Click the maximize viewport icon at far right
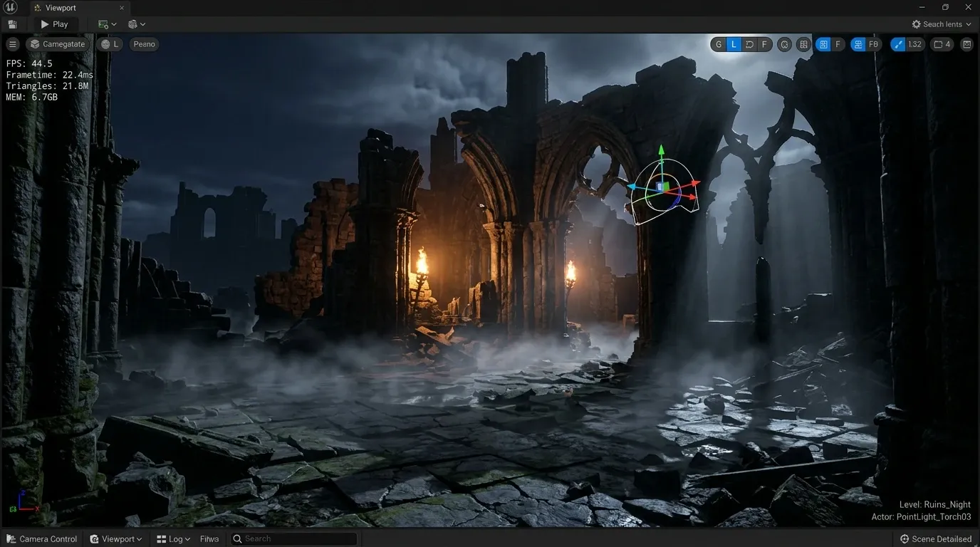980x547 pixels. pyautogui.click(x=966, y=44)
